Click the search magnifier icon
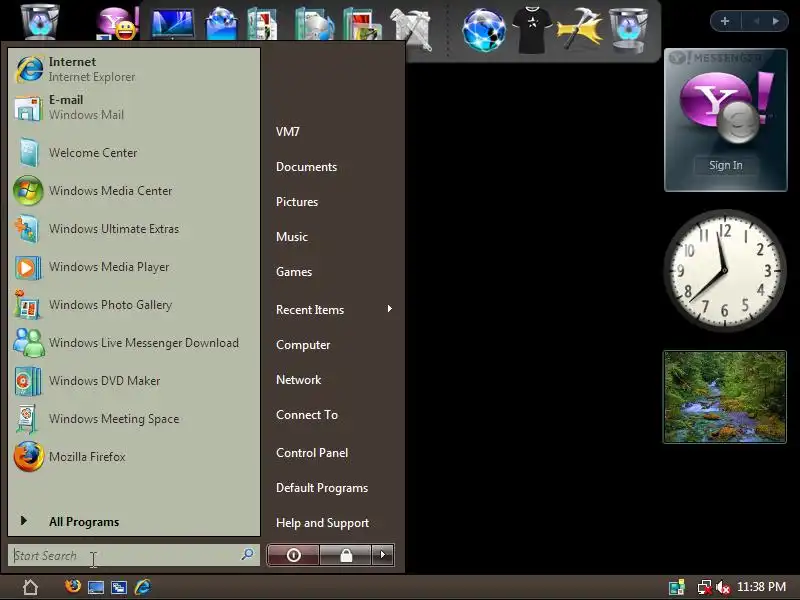The width and height of the screenshot is (800, 600). [x=247, y=554]
